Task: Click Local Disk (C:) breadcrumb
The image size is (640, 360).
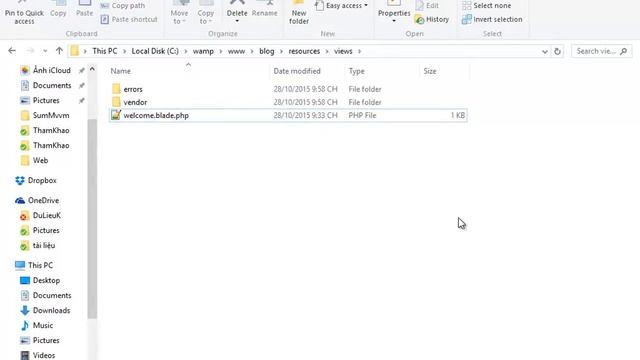Action: click(x=155, y=51)
